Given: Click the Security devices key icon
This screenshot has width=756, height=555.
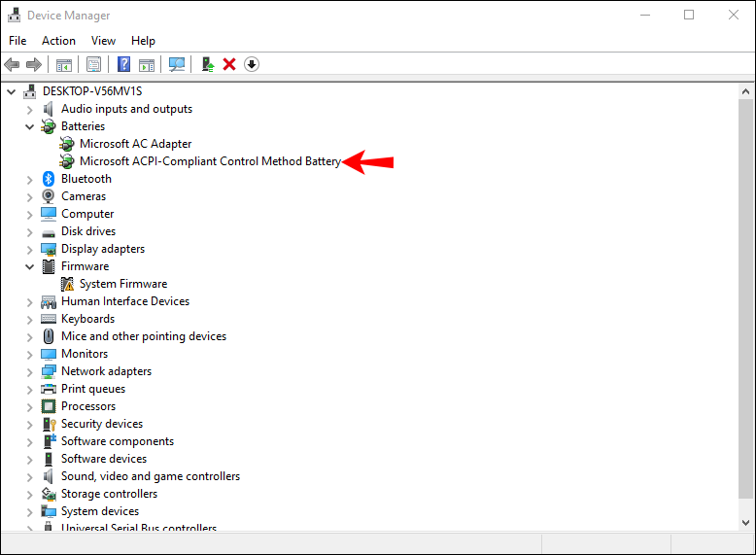Looking at the screenshot, I should click(x=50, y=425).
